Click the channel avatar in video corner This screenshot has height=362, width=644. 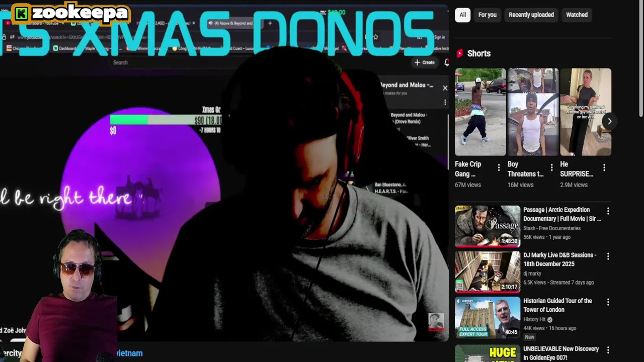click(x=436, y=321)
